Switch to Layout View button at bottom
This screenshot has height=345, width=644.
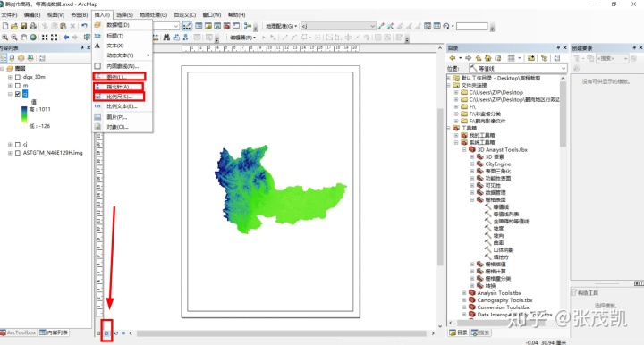tap(106, 333)
